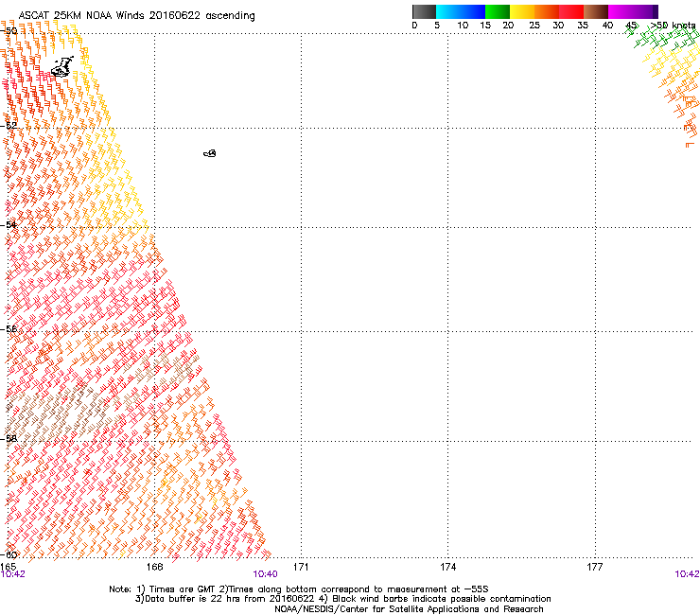Select the "-52" latitude label
The width and height of the screenshot is (700, 615).
point(9,126)
